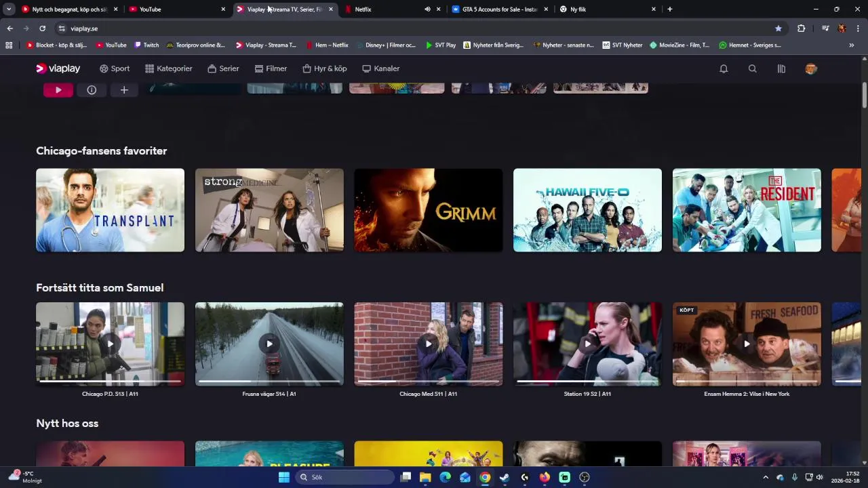
Task: Open the Sport menu
Action: [x=115, y=68]
